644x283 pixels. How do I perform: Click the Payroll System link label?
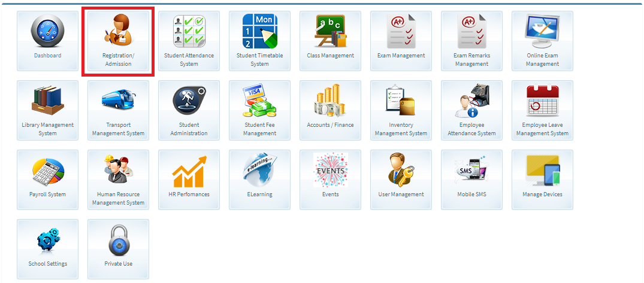coord(47,194)
